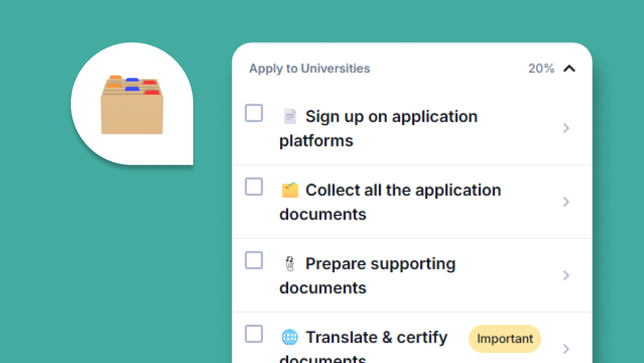Tick the Collect all application documents checkbox

254,187
